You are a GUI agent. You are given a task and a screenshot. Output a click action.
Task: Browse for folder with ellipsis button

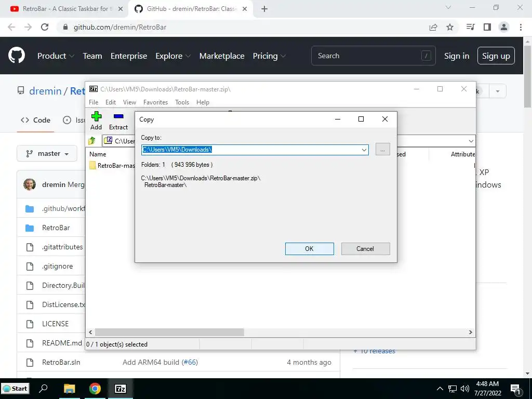coord(383,149)
